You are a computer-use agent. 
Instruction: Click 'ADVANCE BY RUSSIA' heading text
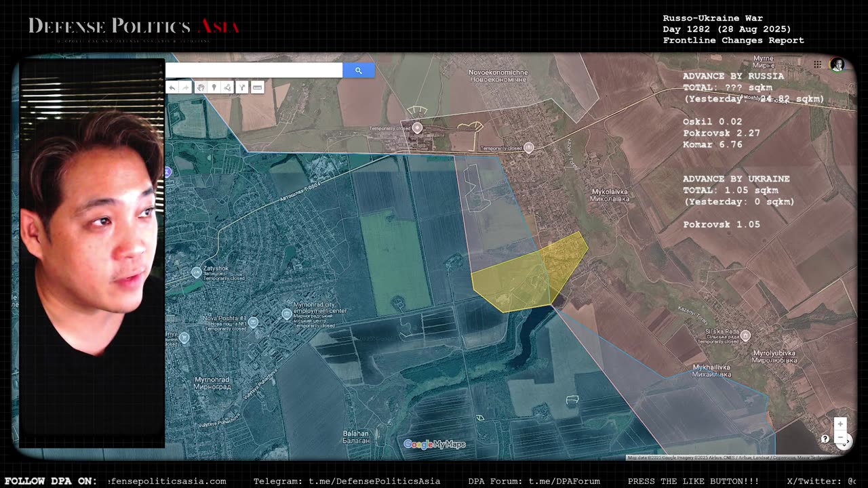[733, 76]
